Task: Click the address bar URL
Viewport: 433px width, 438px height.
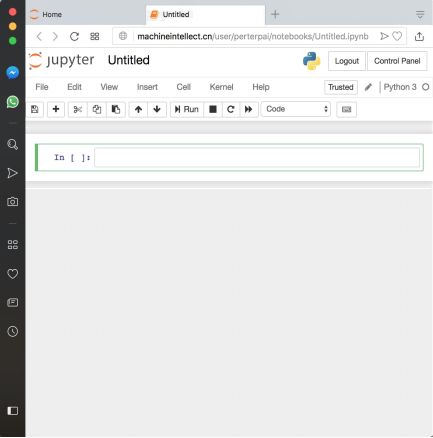Action: (253, 36)
